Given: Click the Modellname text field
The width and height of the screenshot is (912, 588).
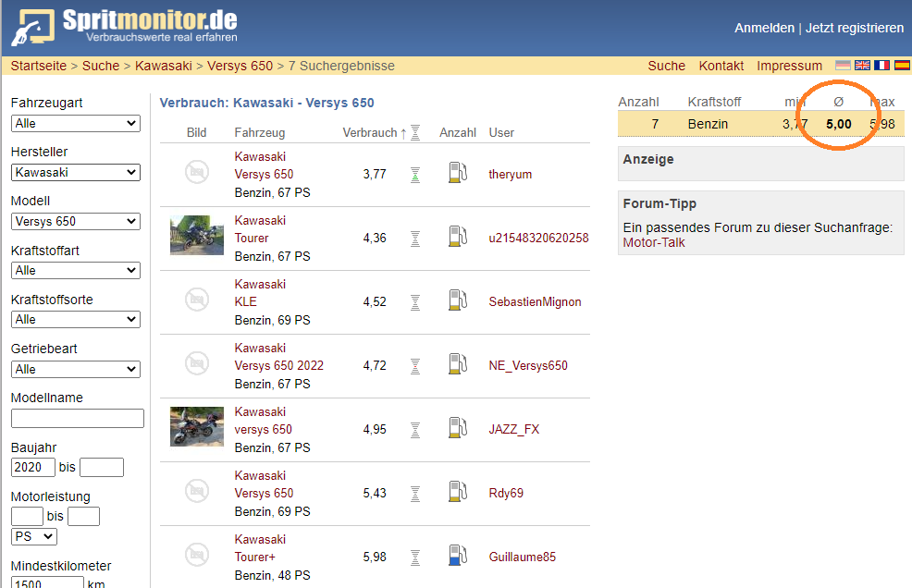Looking at the screenshot, I should 78,418.
